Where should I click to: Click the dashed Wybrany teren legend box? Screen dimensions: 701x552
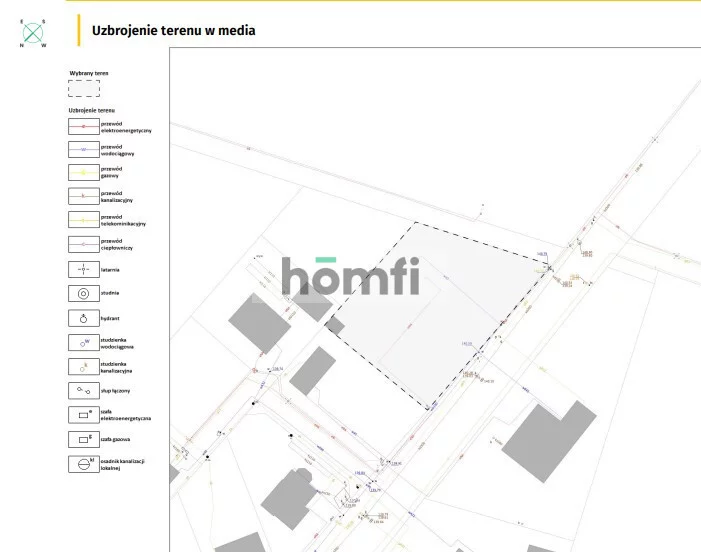(83, 90)
